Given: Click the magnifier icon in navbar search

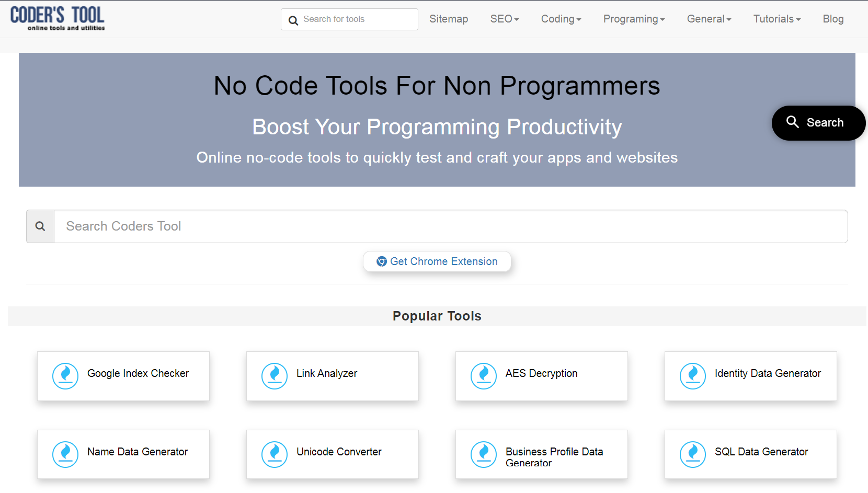Looking at the screenshot, I should pyautogui.click(x=293, y=20).
